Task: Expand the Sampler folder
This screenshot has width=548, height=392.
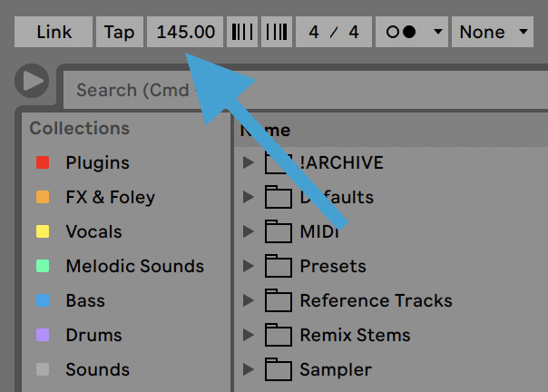Action: pos(248,369)
